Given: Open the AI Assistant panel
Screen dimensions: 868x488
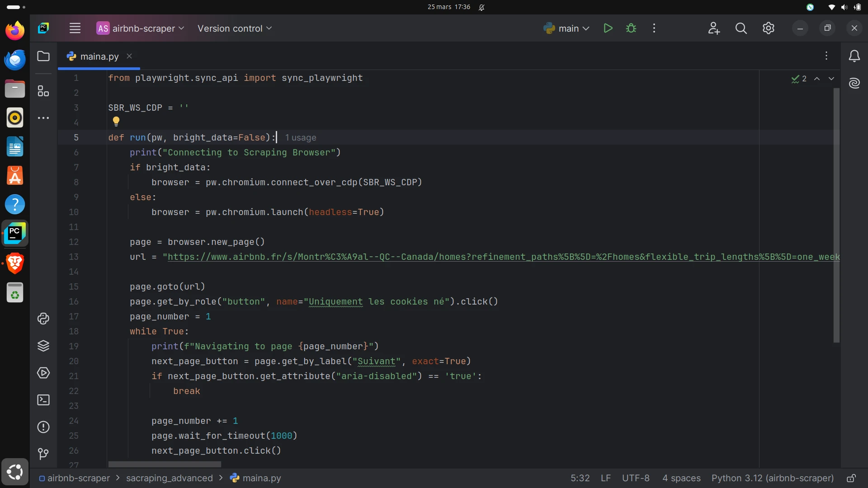Looking at the screenshot, I should tap(854, 83).
